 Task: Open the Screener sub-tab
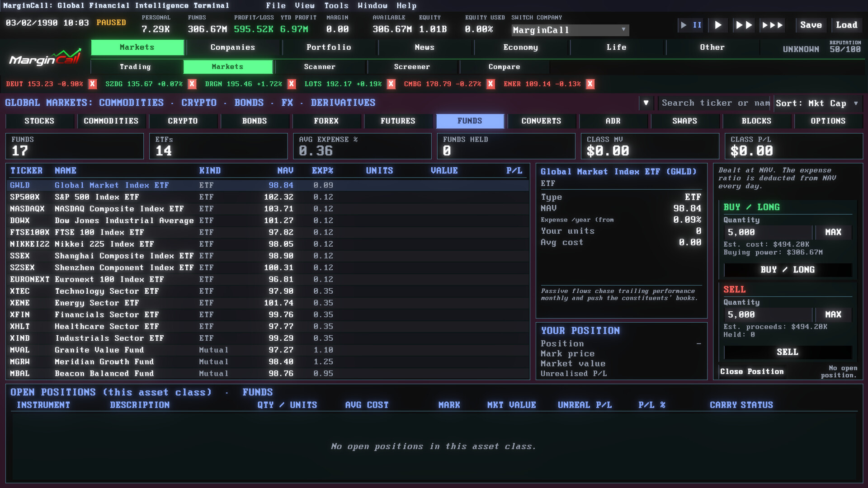coord(412,67)
